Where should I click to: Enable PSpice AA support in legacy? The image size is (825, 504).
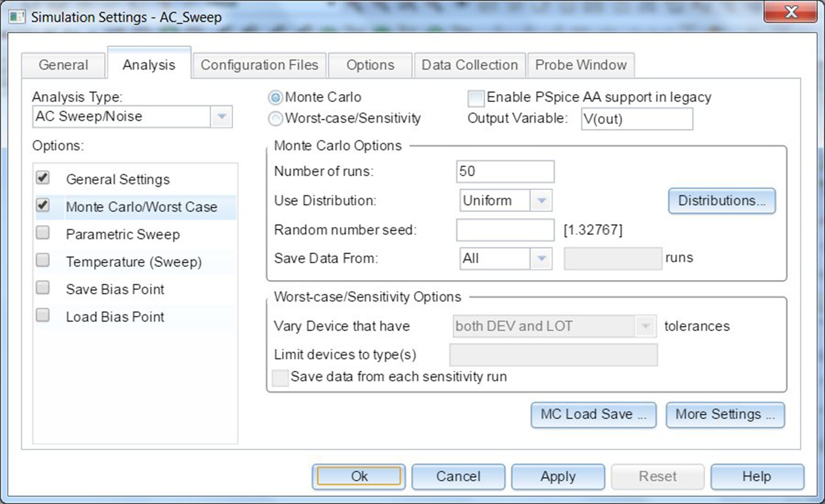pos(476,98)
